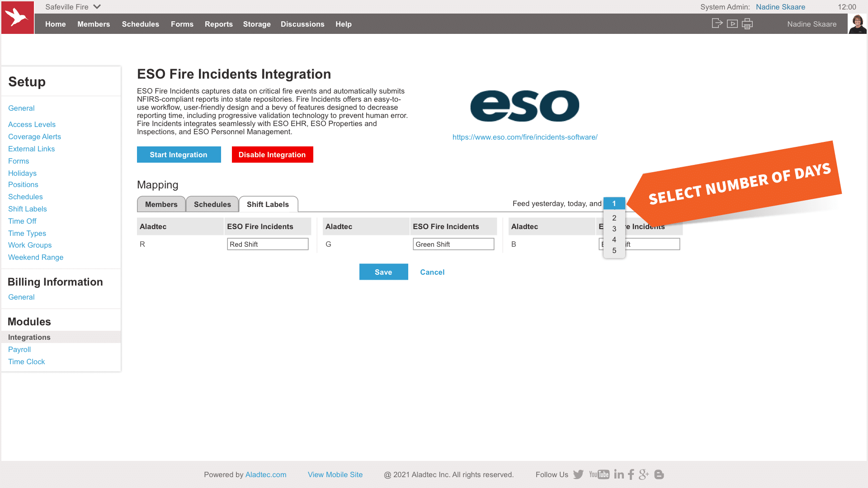Open Positions in sidebar
This screenshot has height=488, width=868.
click(23, 184)
